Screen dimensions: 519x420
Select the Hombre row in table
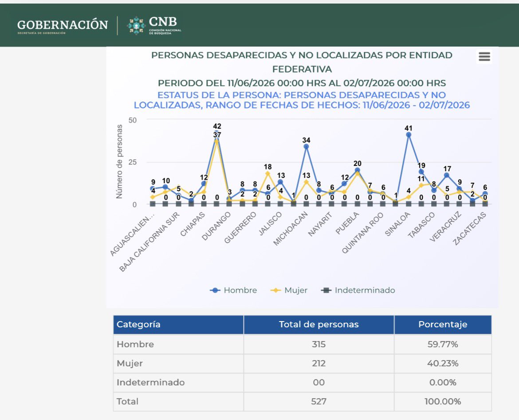[x=302, y=345]
